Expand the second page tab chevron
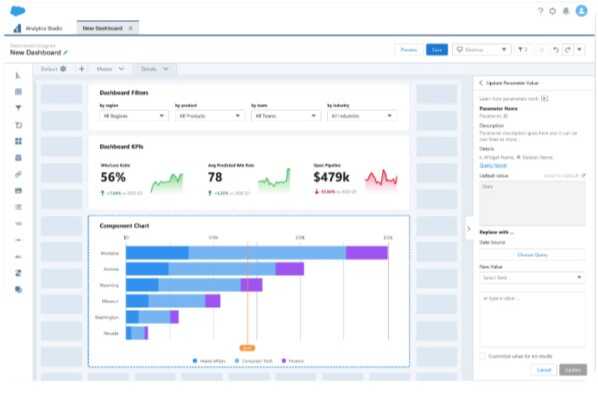 point(121,69)
